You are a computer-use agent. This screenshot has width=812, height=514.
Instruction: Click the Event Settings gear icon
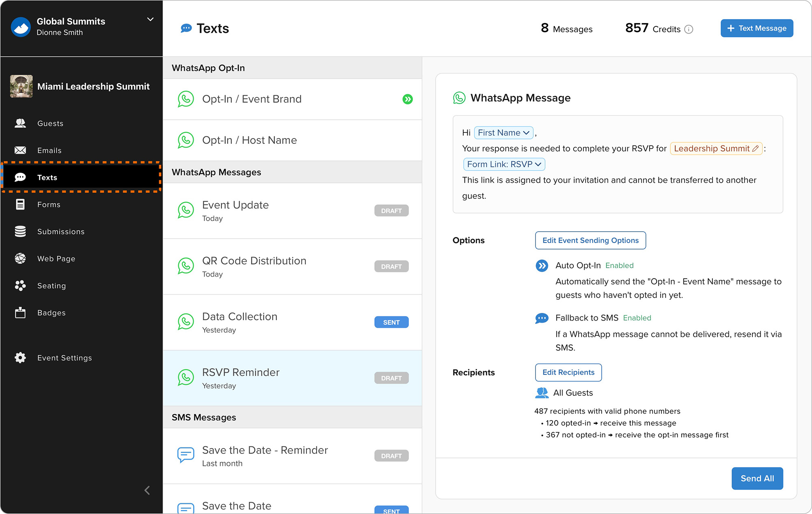(20, 358)
